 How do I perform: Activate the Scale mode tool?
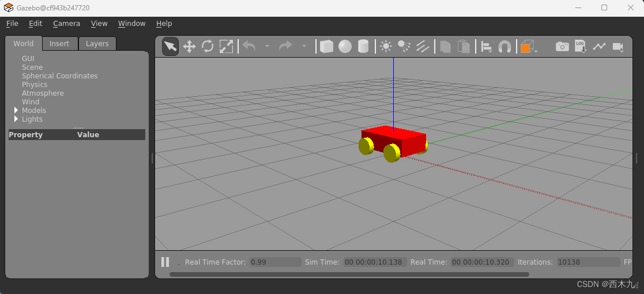coord(227,46)
